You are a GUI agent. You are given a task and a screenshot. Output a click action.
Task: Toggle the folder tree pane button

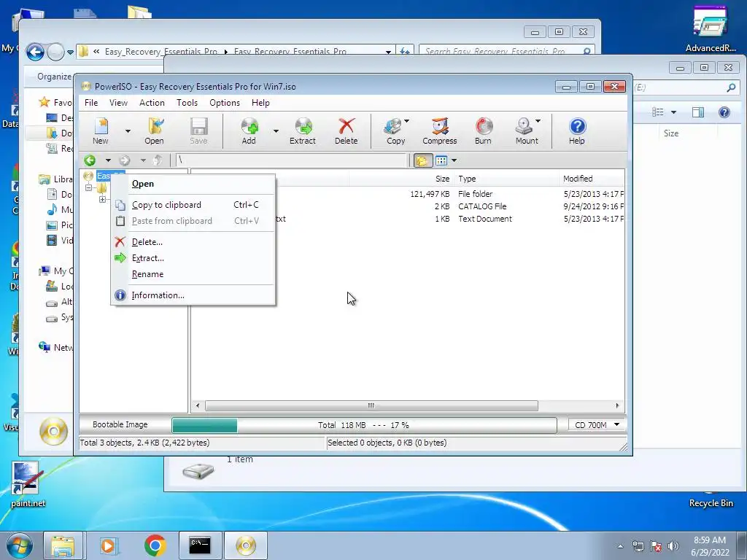coord(422,160)
